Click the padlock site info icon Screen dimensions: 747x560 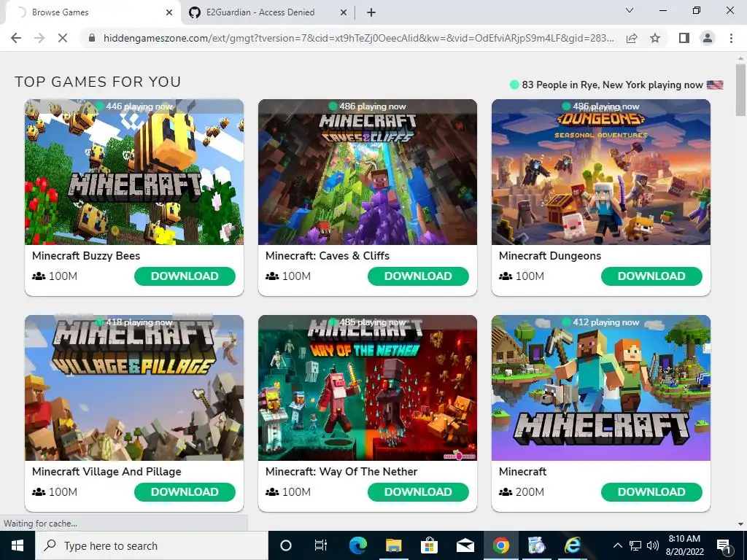click(x=92, y=38)
